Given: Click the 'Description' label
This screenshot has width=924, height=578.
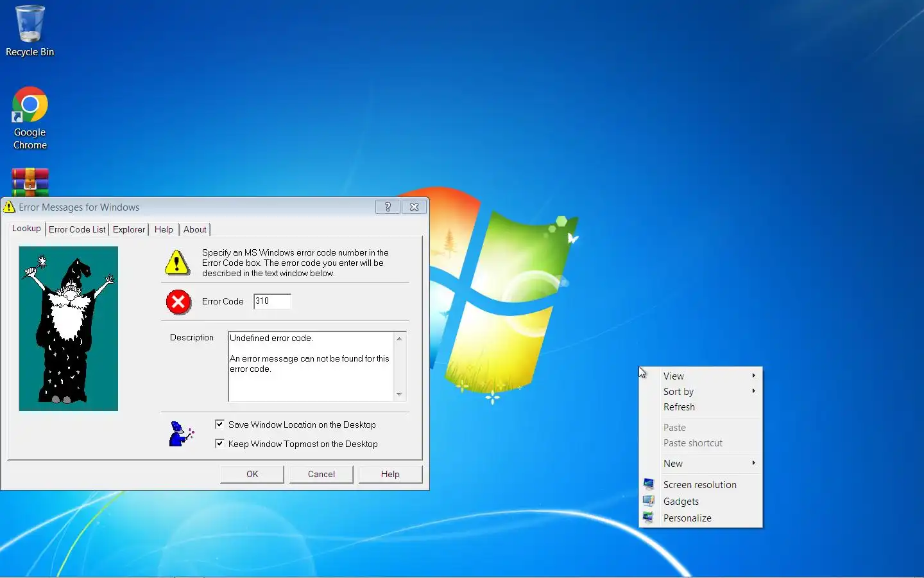Looking at the screenshot, I should [192, 337].
